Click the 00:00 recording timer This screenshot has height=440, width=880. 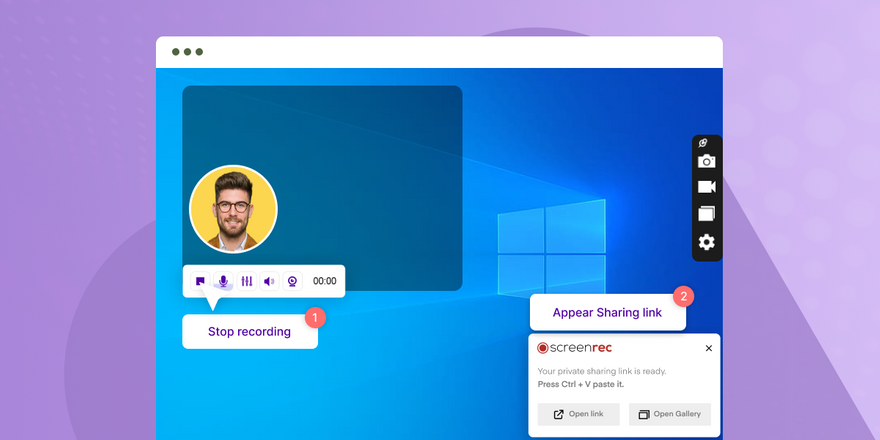coord(324,281)
